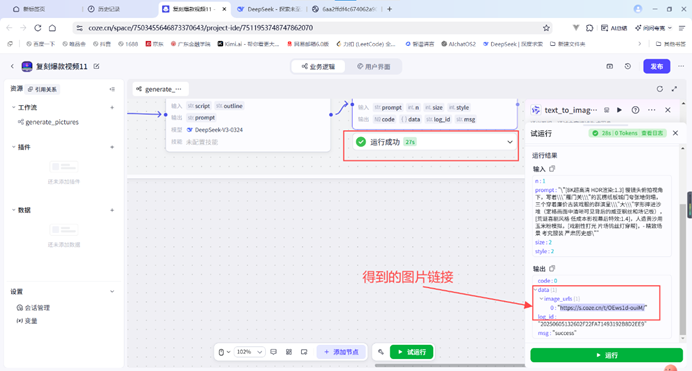
Task: Collapse the 设置 section chevron
Action: 112,292
